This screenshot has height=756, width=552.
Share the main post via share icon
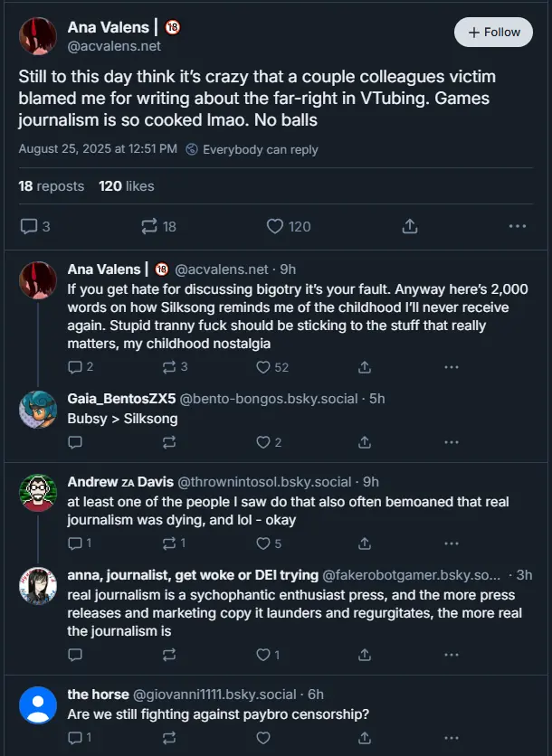click(409, 226)
